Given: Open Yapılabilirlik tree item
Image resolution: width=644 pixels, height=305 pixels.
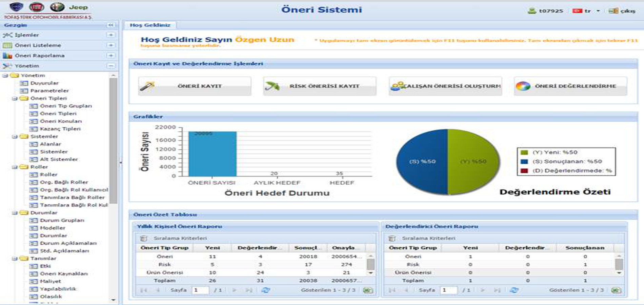Looking at the screenshot, I should tap(58, 289).
